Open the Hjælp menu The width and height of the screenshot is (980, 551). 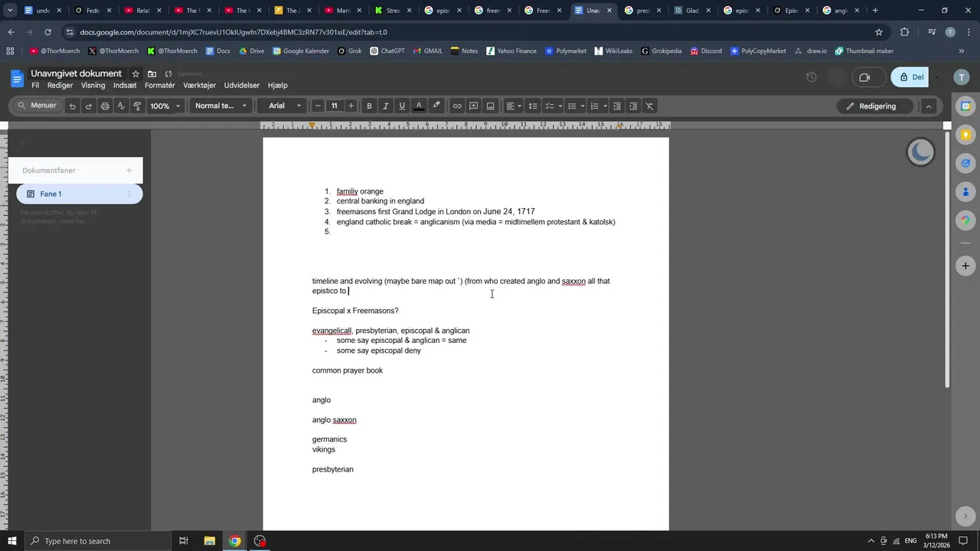[x=278, y=86]
